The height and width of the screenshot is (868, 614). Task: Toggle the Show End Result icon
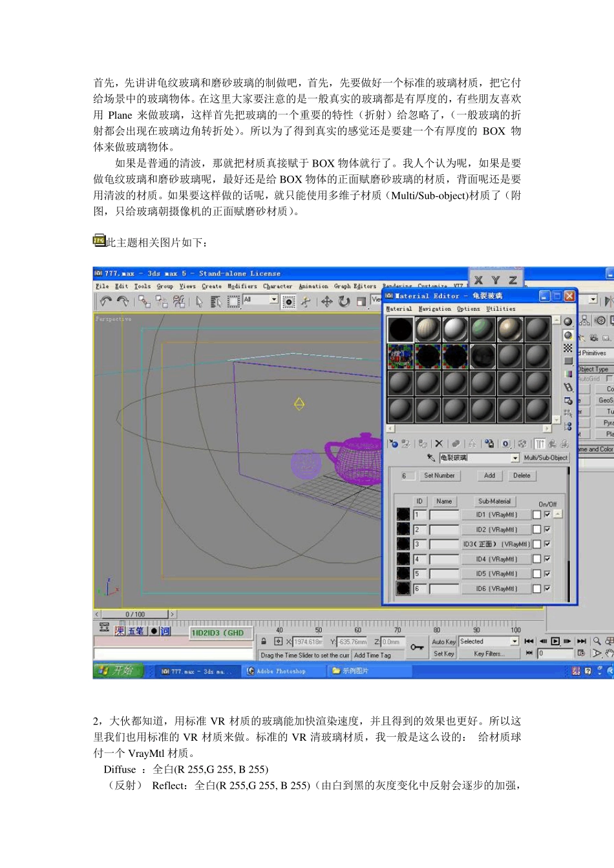click(540, 444)
